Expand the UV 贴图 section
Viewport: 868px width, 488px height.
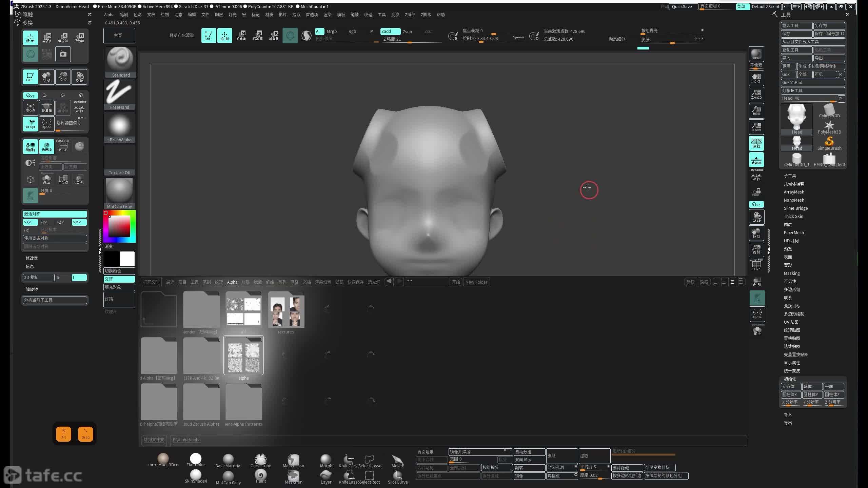click(791, 322)
